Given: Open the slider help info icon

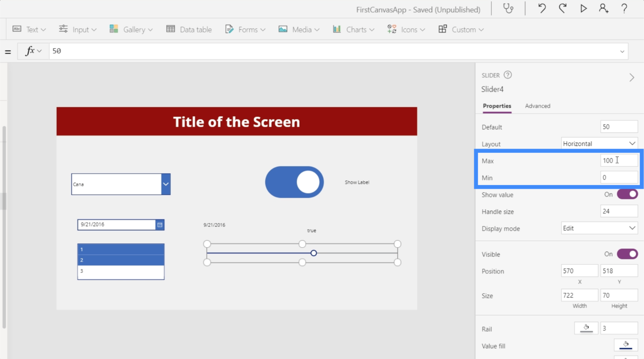Looking at the screenshot, I should 508,75.
